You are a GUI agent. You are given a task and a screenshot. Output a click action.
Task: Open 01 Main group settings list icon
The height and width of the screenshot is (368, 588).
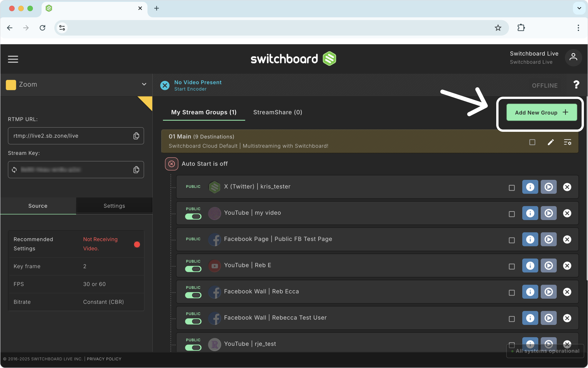[567, 142]
